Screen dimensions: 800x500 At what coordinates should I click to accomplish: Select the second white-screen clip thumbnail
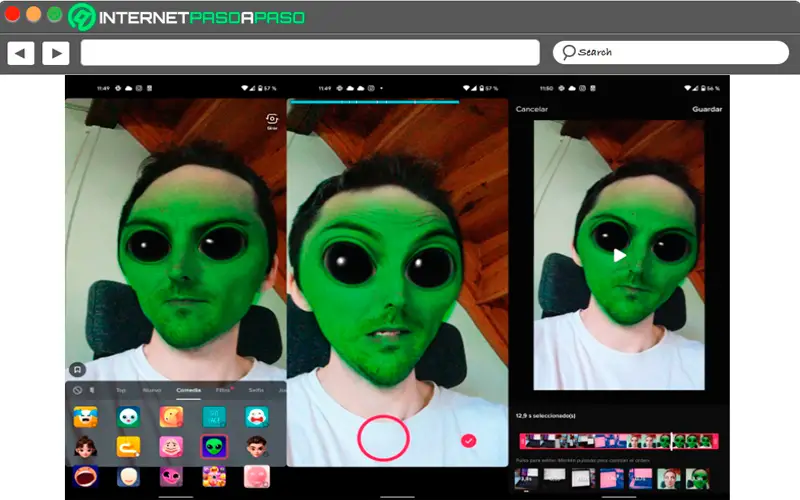(x=555, y=479)
